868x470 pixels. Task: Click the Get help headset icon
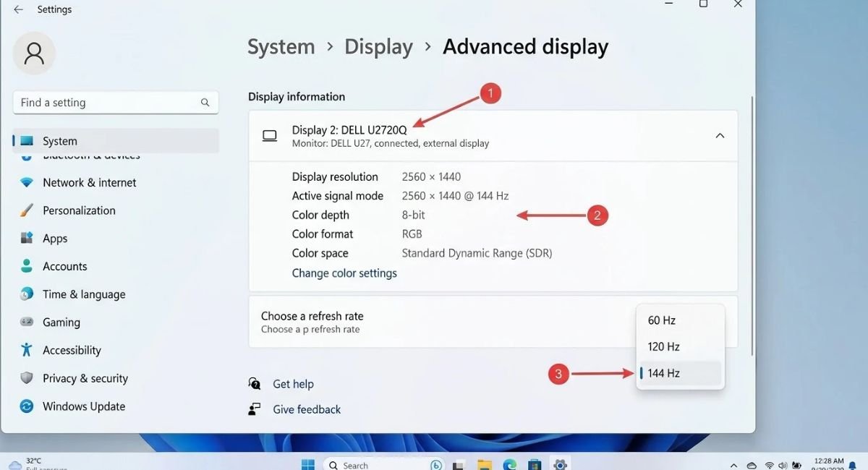pos(254,384)
